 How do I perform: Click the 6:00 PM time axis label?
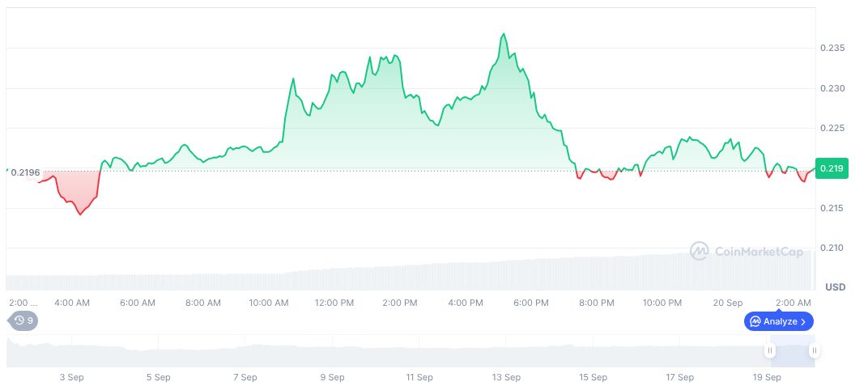coord(531,303)
